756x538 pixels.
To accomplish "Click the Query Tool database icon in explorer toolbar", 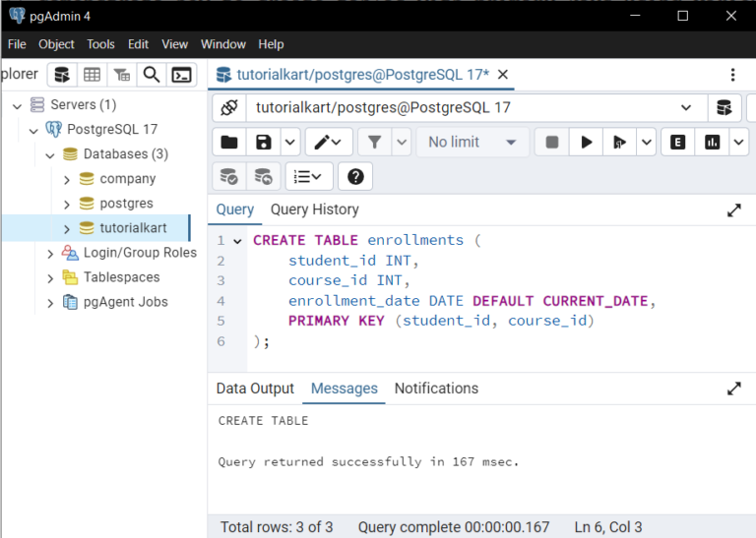I will (x=62, y=75).
